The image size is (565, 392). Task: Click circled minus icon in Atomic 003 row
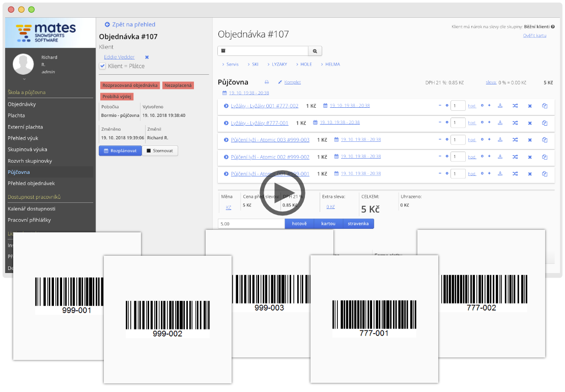point(447,140)
